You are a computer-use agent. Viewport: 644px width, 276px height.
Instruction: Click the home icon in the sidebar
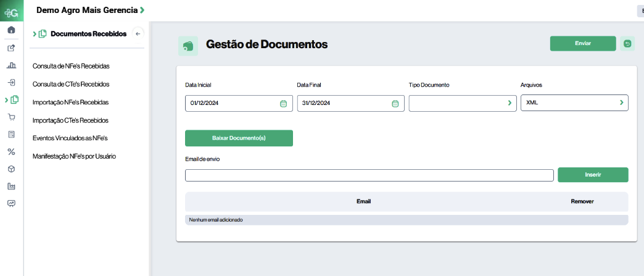coord(11,30)
